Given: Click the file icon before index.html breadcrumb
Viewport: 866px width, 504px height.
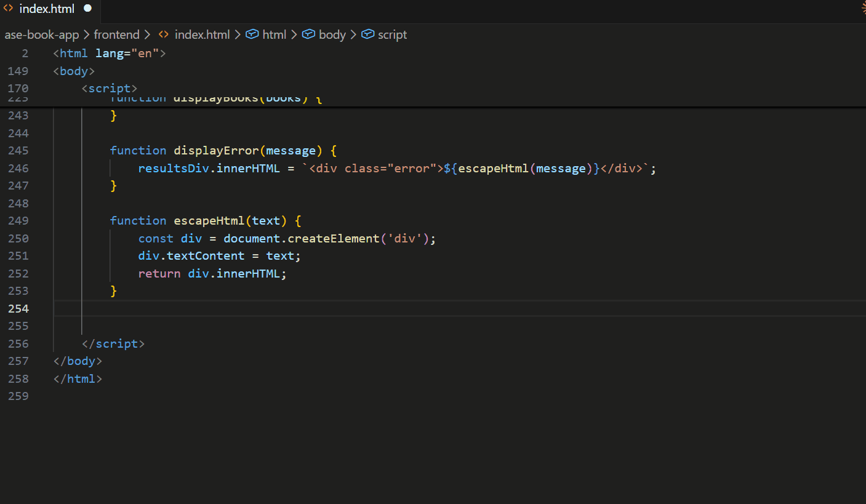Looking at the screenshot, I should (x=164, y=35).
